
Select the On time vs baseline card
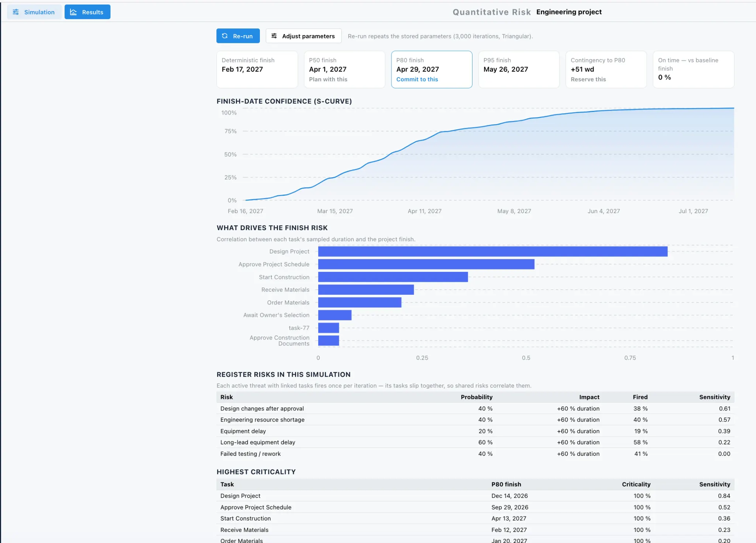click(x=693, y=69)
